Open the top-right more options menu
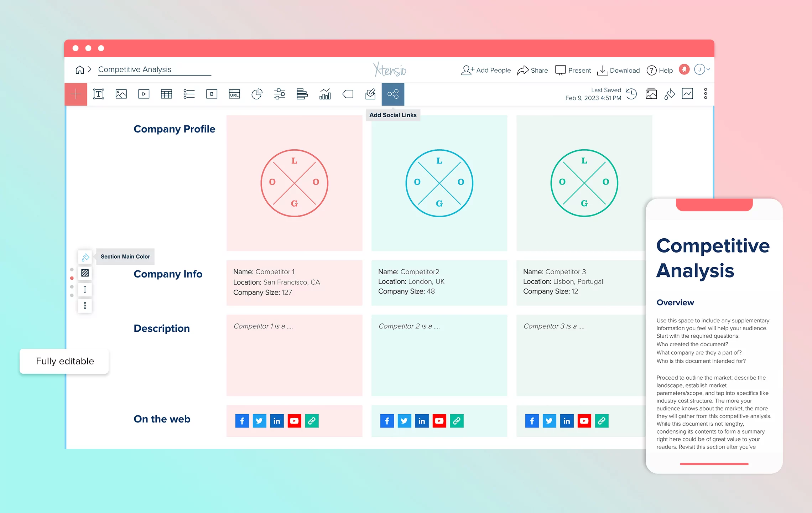Viewport: 812px width, 513px height. (706, 94)
